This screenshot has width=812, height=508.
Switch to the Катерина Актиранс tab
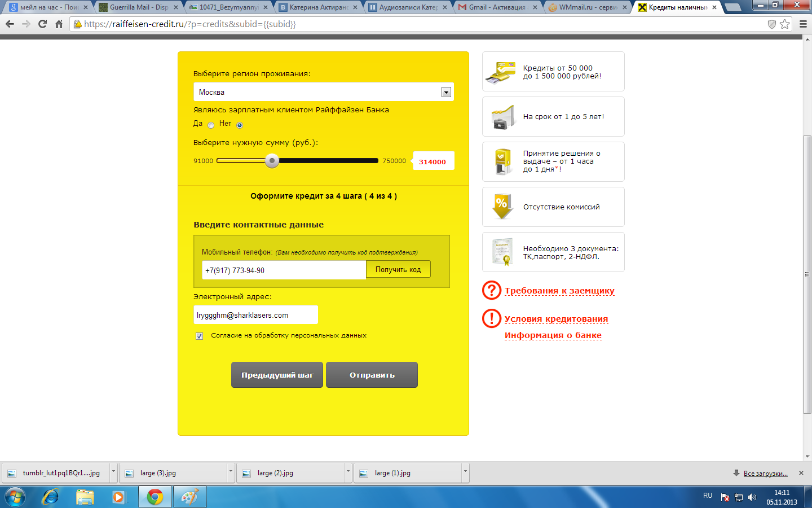[317, 7]
